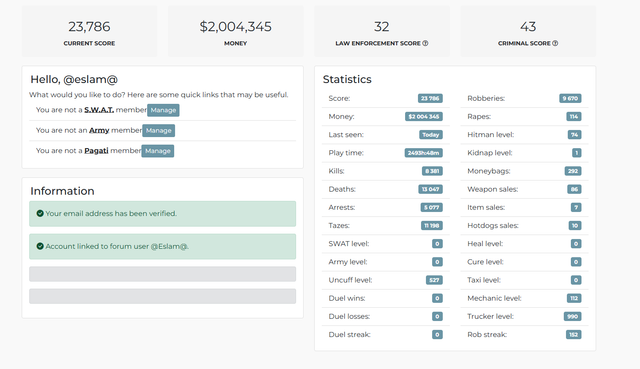Click the Rapes value badge
The width and height of the screenshot is (640, 369).
[574, 117]
